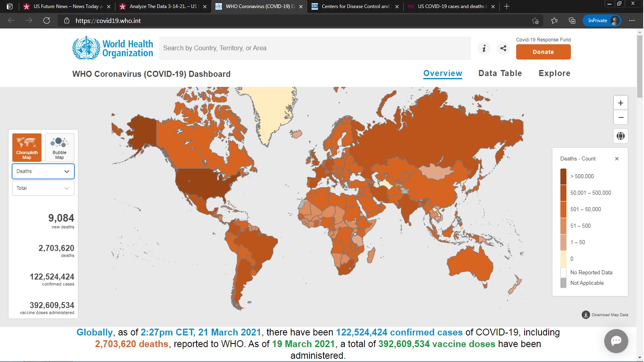
Task: Open browser Settings and more menu
Action: (x=632, y=21)
